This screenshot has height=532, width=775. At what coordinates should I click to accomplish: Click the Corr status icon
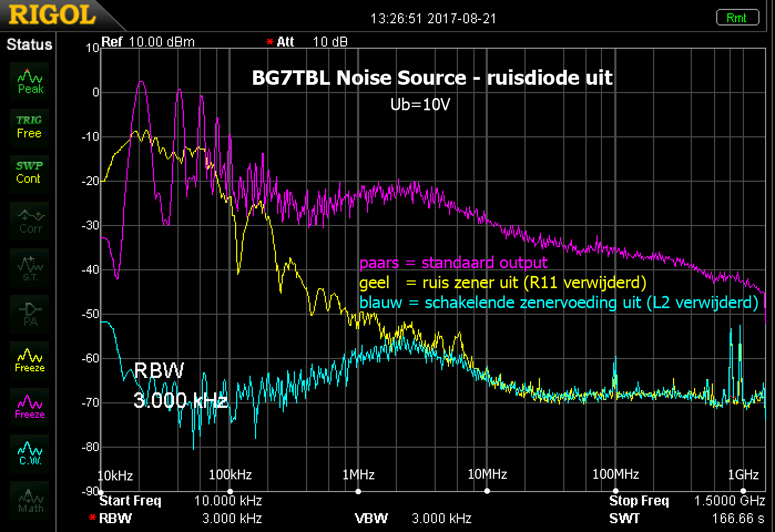tap(30, 221)
